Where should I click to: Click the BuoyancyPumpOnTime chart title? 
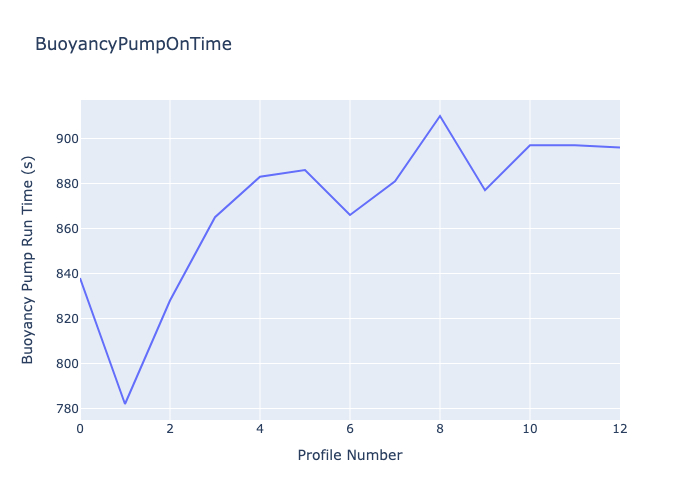pyautogui.click(x=133, y=44)
